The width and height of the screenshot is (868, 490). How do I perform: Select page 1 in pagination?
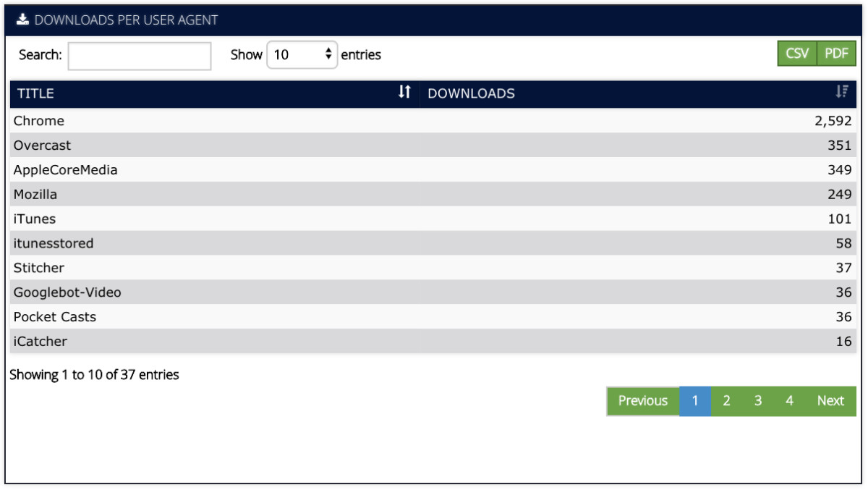click(695, 401)
